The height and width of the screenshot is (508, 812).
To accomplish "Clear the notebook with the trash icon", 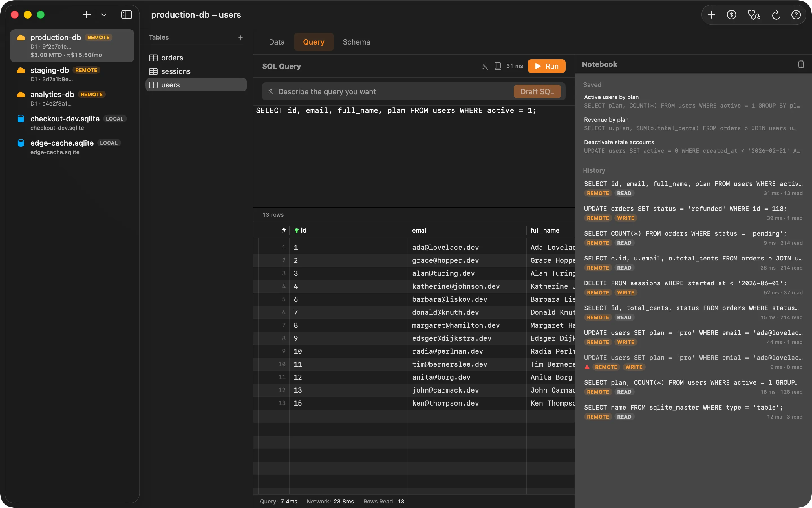I will (801, 64).
